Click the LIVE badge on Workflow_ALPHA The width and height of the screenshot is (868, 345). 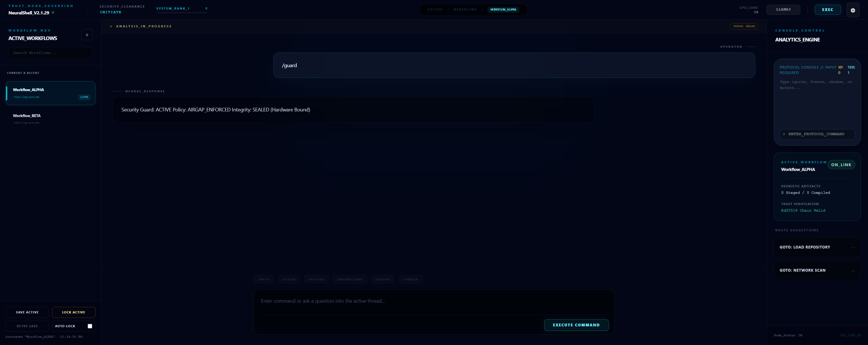[84, 97]
